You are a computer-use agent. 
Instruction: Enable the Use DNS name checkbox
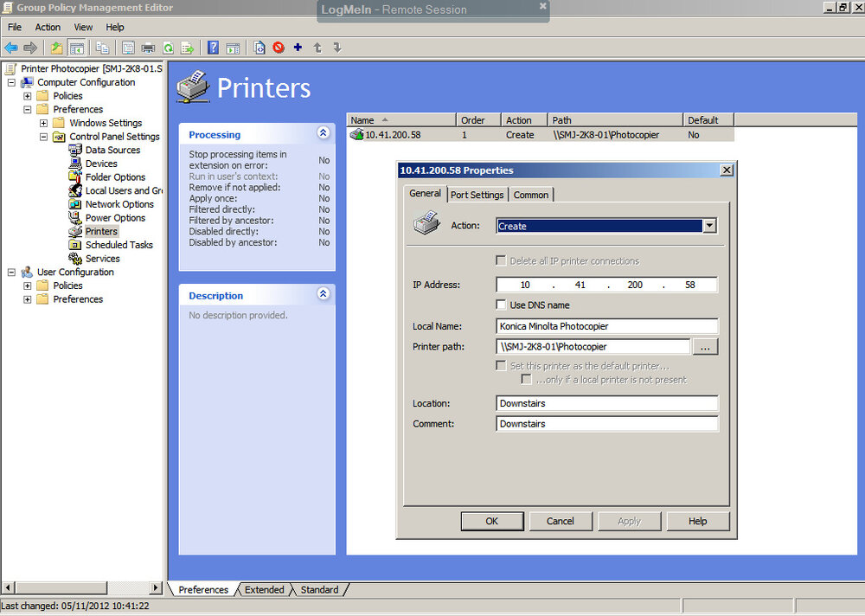coord(501,305)
